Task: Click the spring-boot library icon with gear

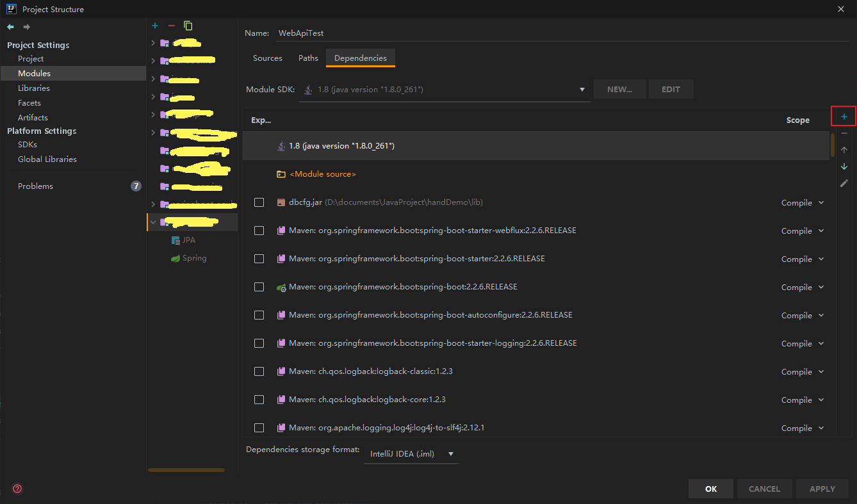Action: (281, 288)
